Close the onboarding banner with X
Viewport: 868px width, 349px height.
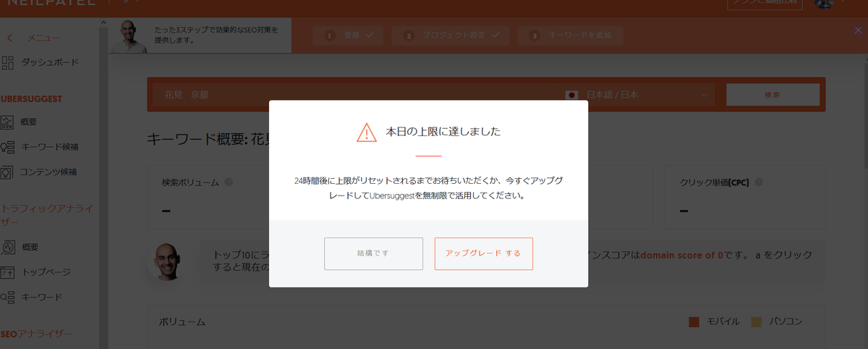tap(858, 30)
